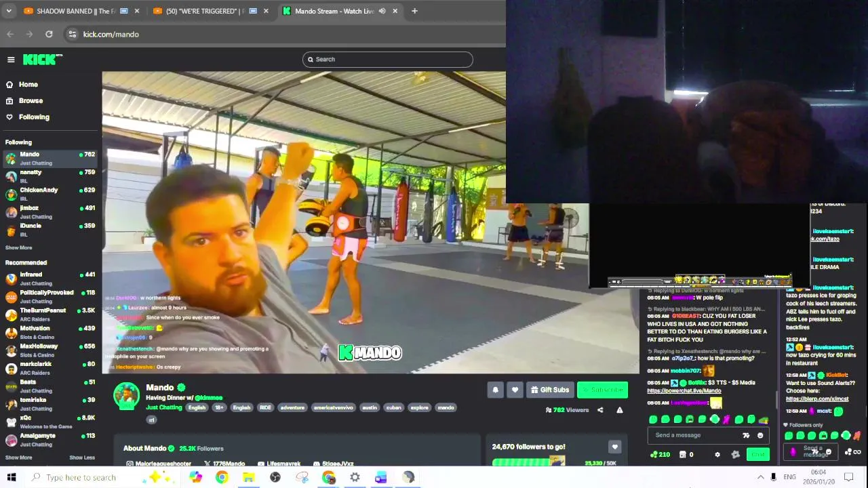Open Google Chrome from the taskbar
Image resolution: width=868 pixels, height=488 pixels.
click(222, 477)
